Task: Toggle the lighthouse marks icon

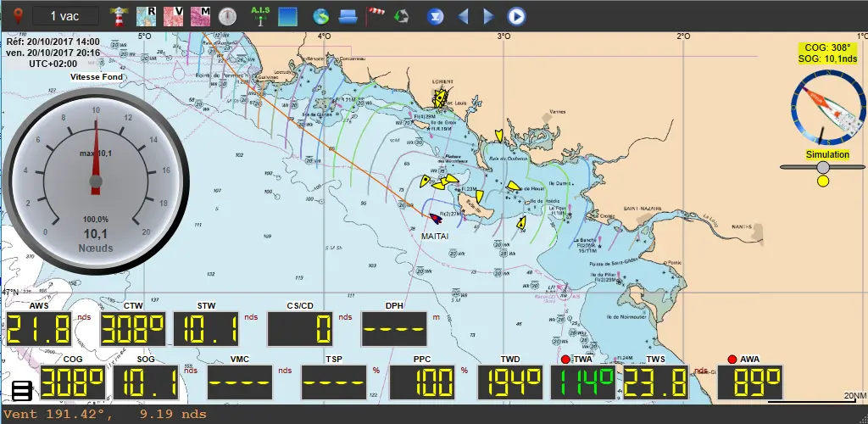Action: coord(117,17)
